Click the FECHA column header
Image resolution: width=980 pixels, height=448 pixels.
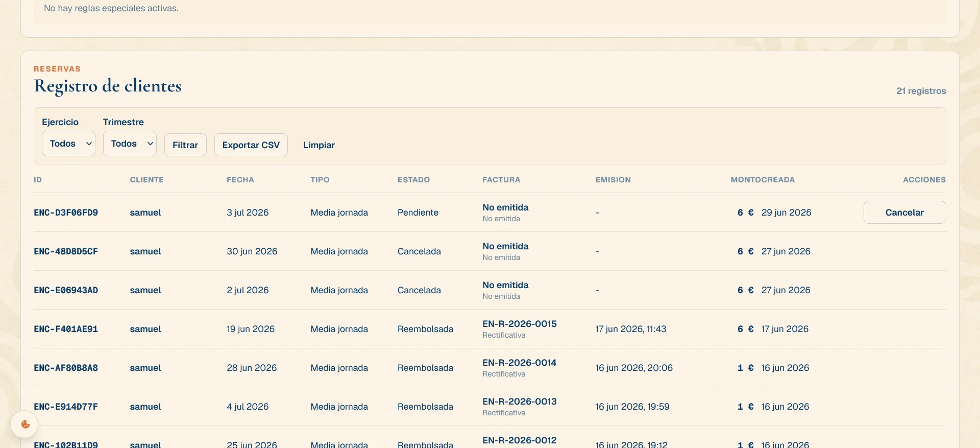[x=240, y=180]
